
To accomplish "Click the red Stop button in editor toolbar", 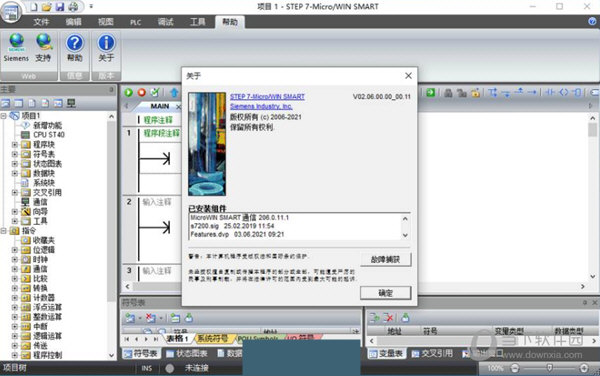I will (142, 92).
